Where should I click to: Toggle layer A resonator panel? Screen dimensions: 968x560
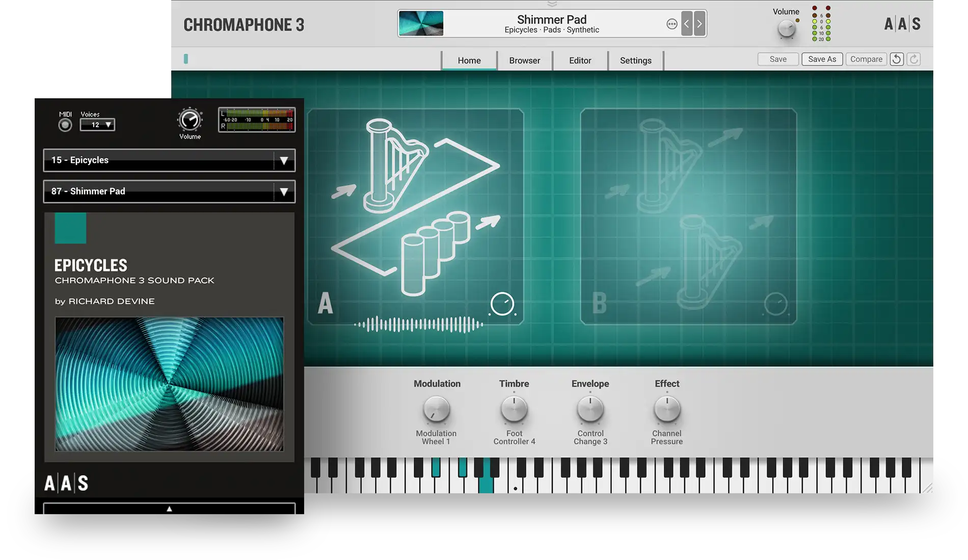click(415, 216)
